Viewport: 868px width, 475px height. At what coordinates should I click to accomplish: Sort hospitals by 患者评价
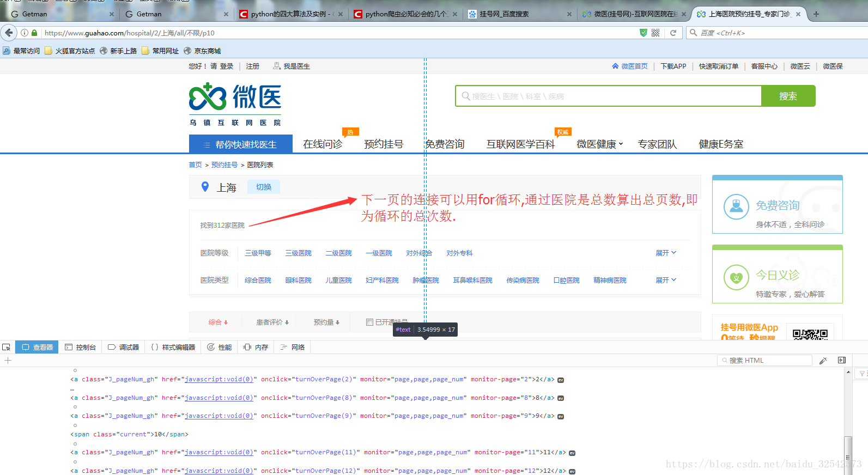point(272,322)
